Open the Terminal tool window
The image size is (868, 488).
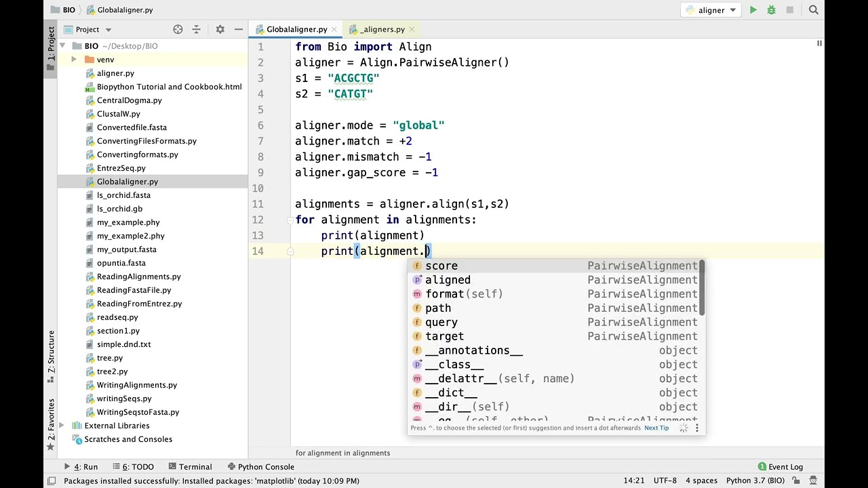[x=190, y=467]
